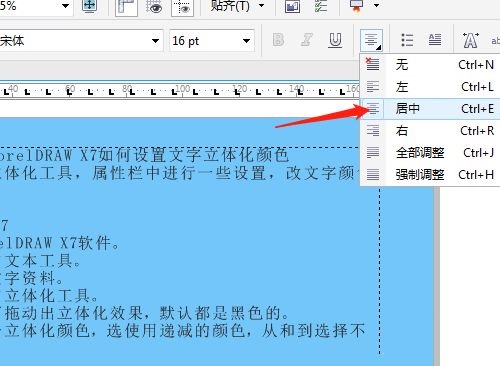Click text line 'X7如何设置文字立体化颜色'
This screenshot has height=366, width=500.
coord(184,155)
